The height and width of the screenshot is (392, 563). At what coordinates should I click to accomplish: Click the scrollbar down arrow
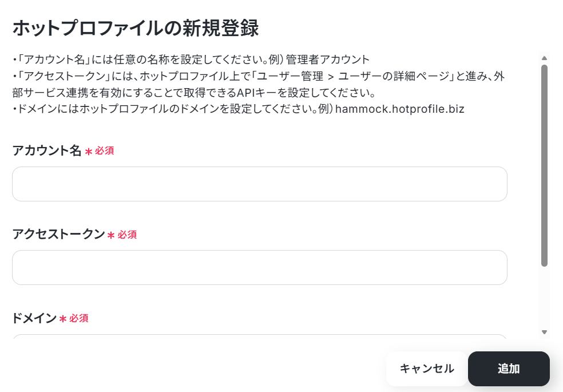[544, 332]
